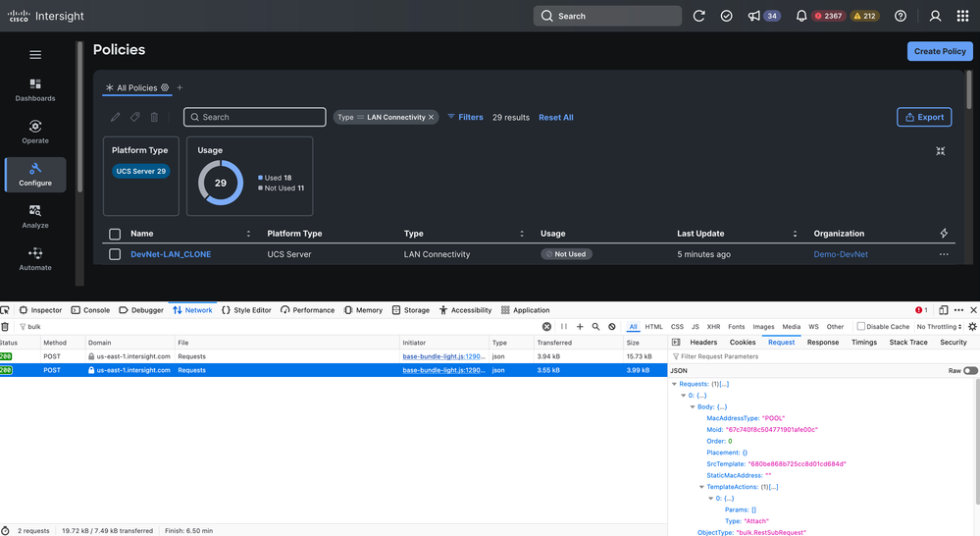Open the Demo-DevNet organization link
The height and width of the screenshot is (536, 980).
pos(841,254)
